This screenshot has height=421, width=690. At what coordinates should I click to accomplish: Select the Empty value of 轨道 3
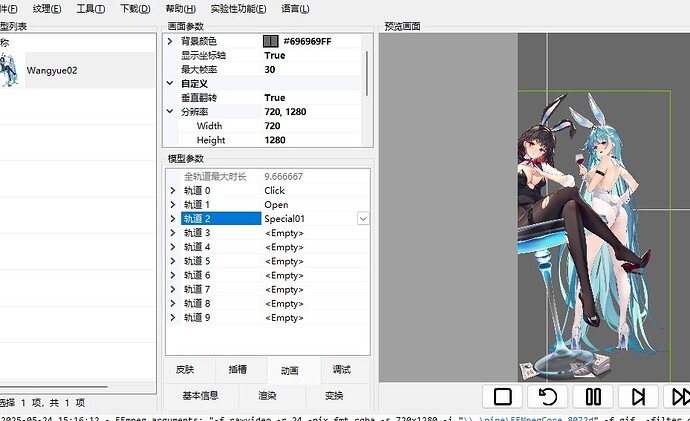pos(284,233)
